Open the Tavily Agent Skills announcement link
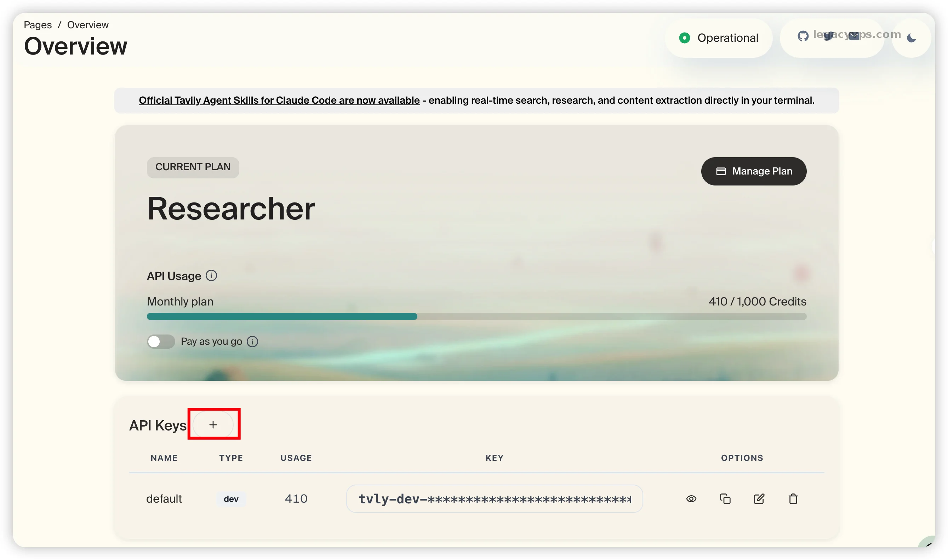This screenshot has height=560, width=948. [x=279, y=101]
